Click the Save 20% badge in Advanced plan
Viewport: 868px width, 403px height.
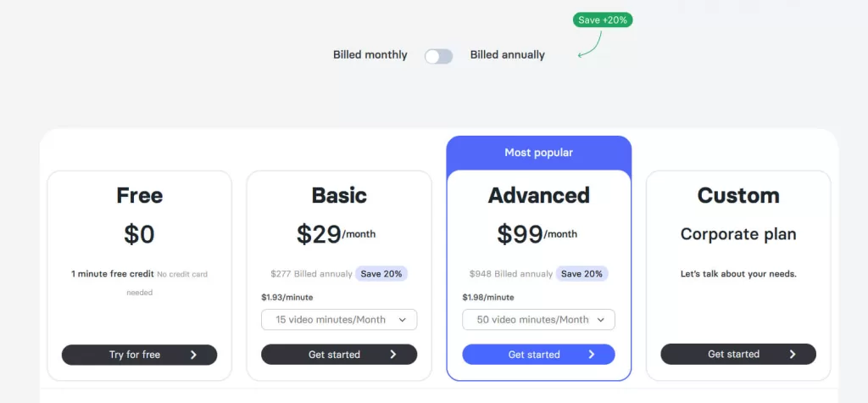[581, 274]
